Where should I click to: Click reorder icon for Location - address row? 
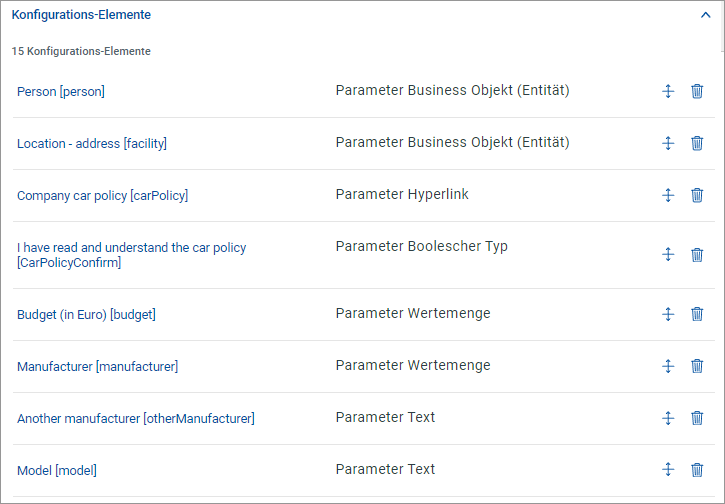(x=669, y=143)
